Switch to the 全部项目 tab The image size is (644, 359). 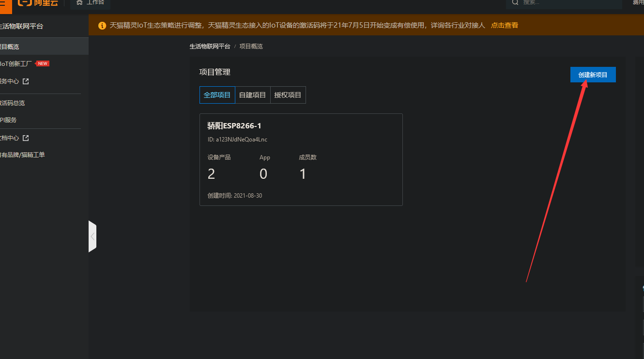[x=217, y=95]
